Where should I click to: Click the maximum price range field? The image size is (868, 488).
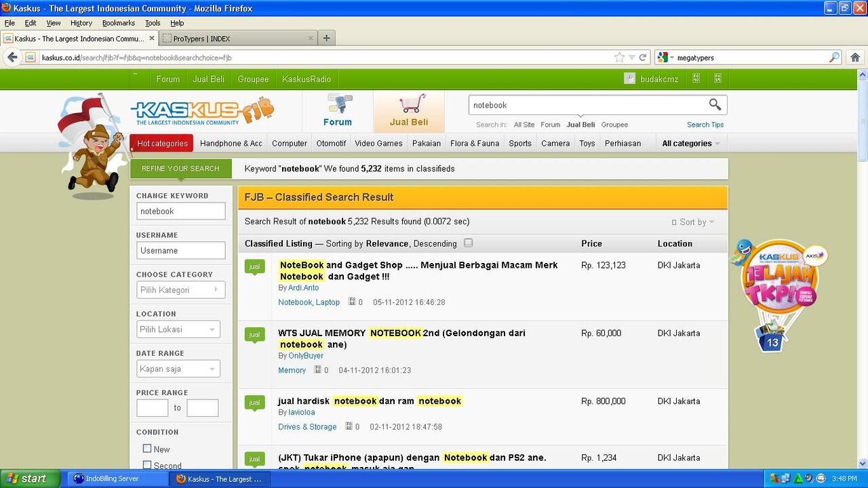[x=203, y=407]
